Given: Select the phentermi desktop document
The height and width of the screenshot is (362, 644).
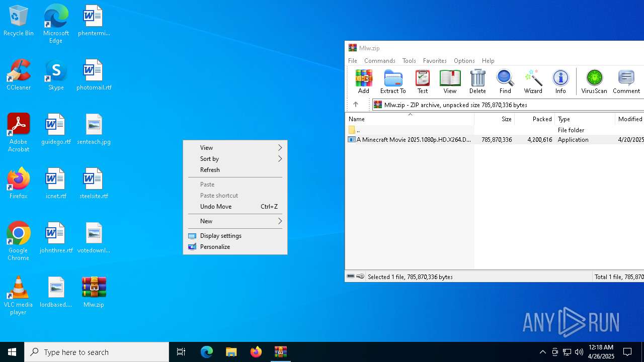Looking at the screenshot, I should click(x=94, y=21).
